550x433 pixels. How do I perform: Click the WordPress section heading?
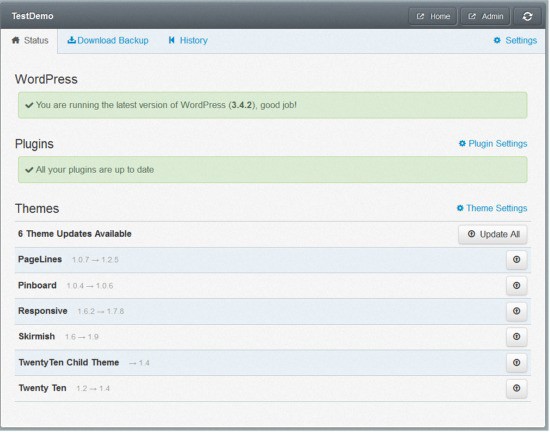click(x=46, y=79)
